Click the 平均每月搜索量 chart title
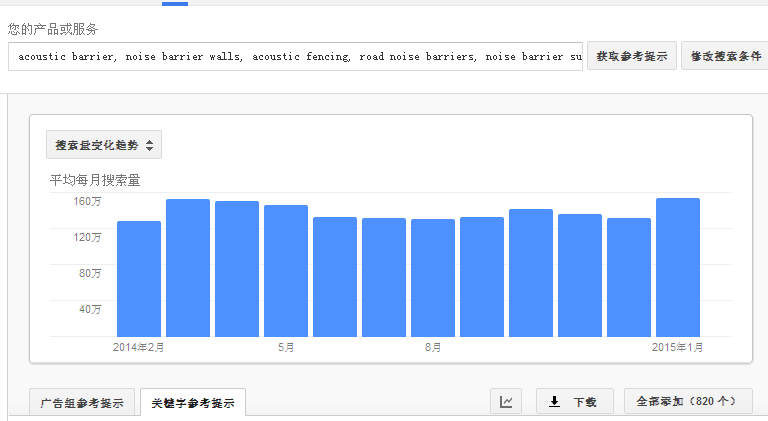 click(x=95, y=180)
